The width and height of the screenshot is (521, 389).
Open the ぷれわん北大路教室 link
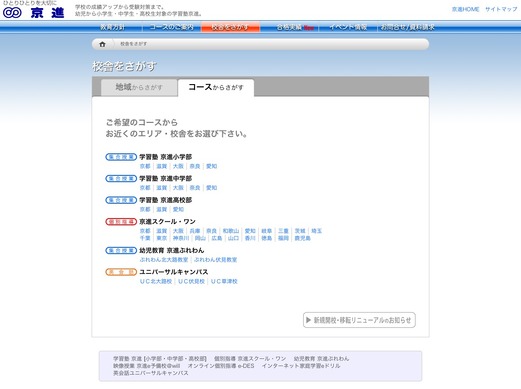pyautogui.click(x=164, y=260)
